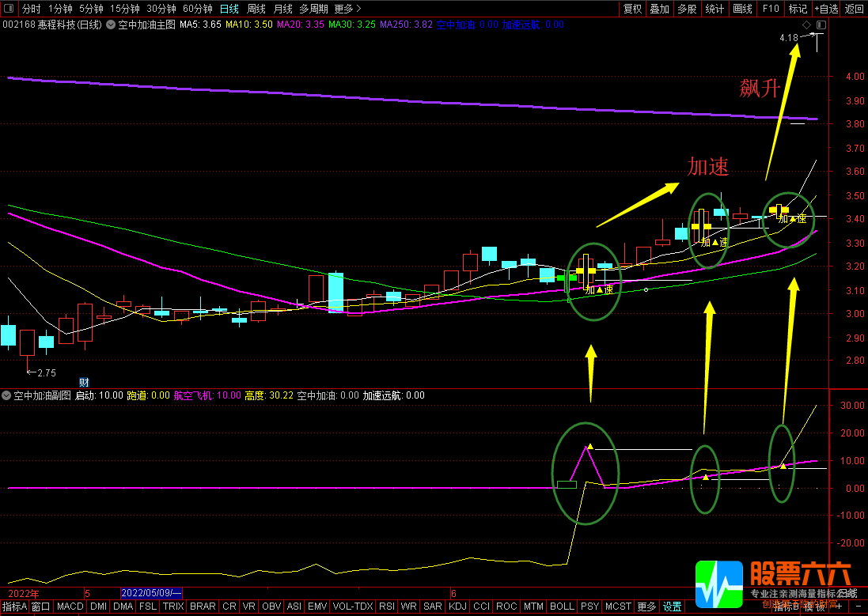Click the +自选 add to watchlist button
The image size is (868, 616).
click(825, 9)
